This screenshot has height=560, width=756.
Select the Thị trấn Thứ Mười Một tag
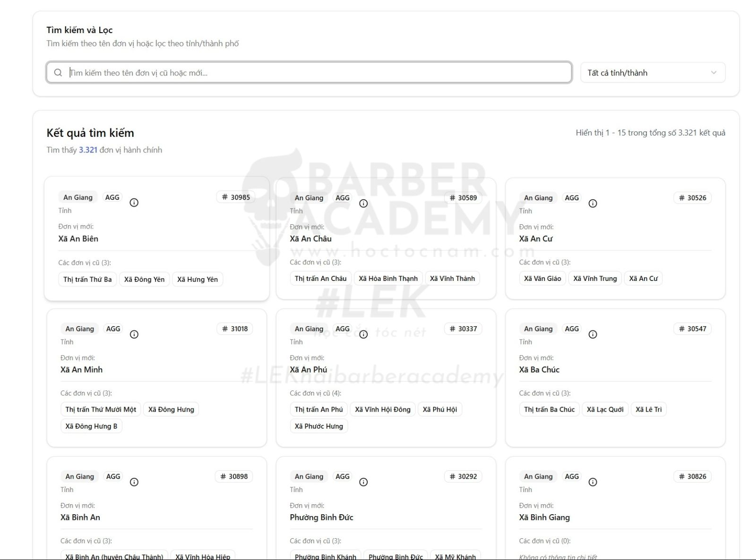point(101,409)
